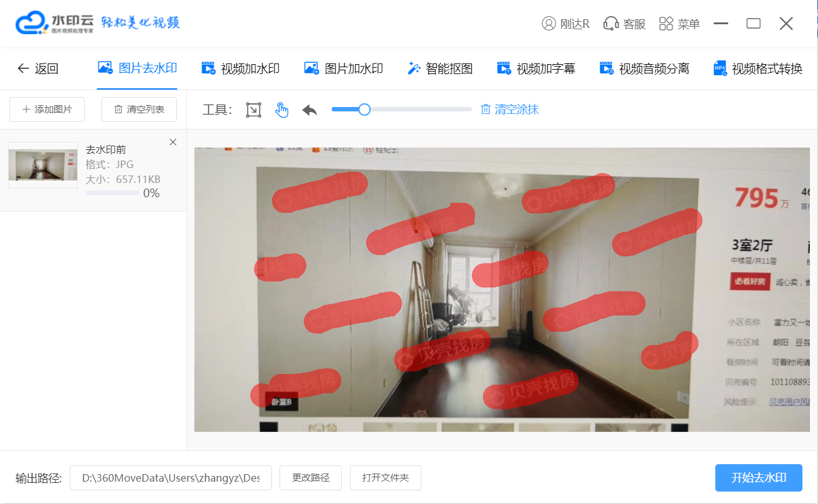Select the hand smear brush tool
Screen dimensions: 818x504
pyautogui.click(x=282, y=110)
